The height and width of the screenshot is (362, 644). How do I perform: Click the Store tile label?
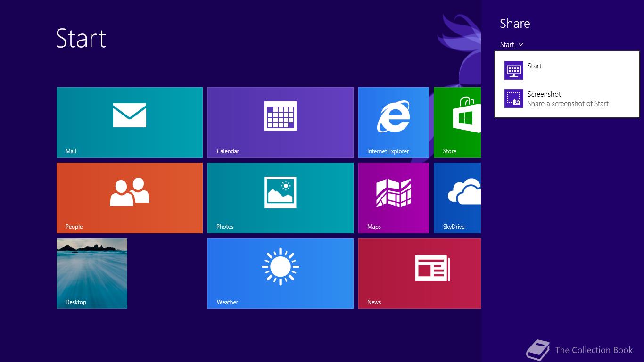coord(450,151)
